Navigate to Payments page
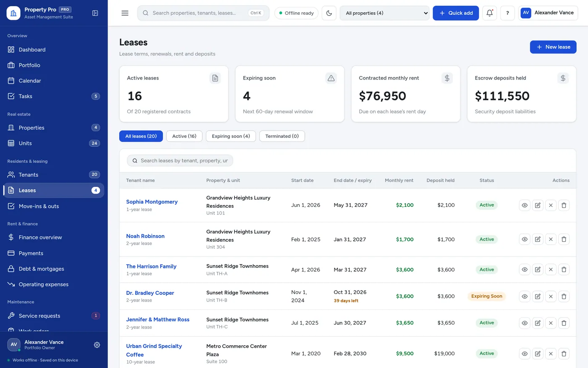The image size is (588, 368). click(54, 253)
